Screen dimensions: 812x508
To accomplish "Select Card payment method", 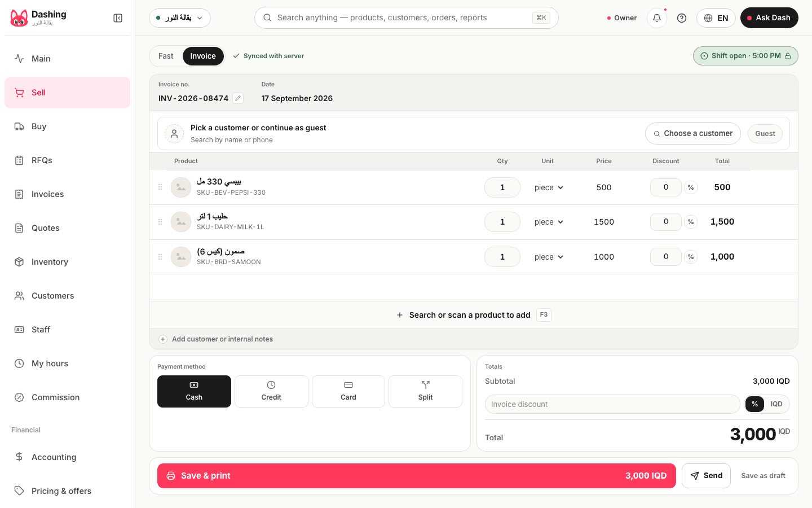I will [348, 391].
